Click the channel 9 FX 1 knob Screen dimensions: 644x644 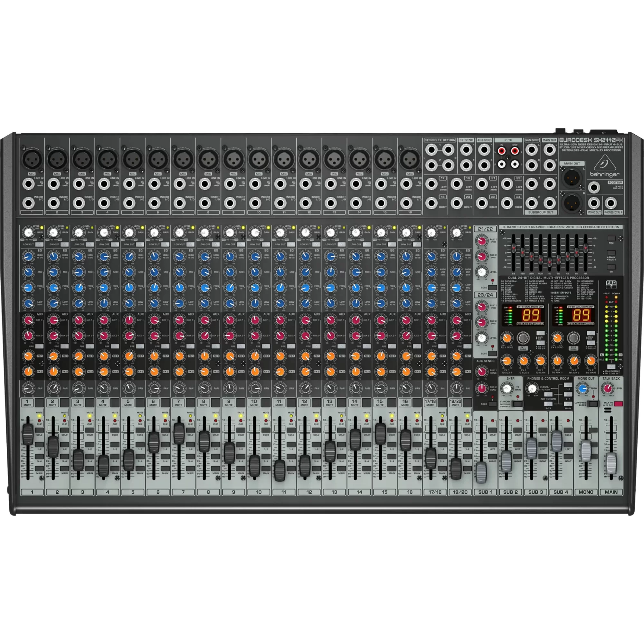click(x=230, y=356)
